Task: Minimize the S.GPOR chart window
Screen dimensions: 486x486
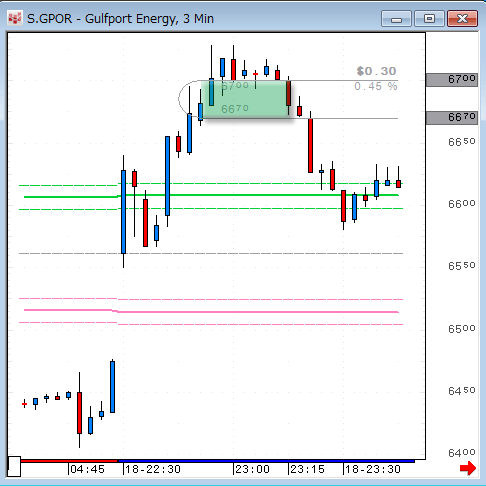Action: pyautogui.click(x=396, y=19)
